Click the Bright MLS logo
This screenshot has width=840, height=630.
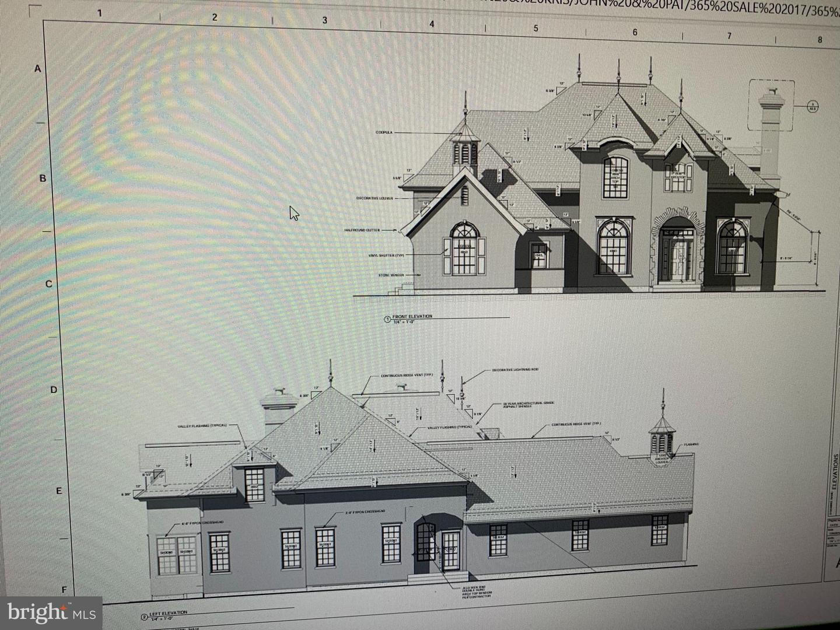click(51, 612)
